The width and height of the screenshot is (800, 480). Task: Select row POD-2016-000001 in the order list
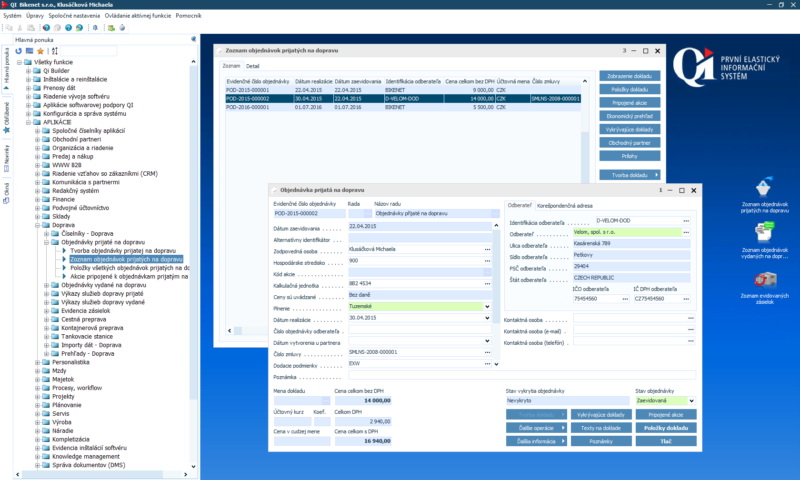403,107
